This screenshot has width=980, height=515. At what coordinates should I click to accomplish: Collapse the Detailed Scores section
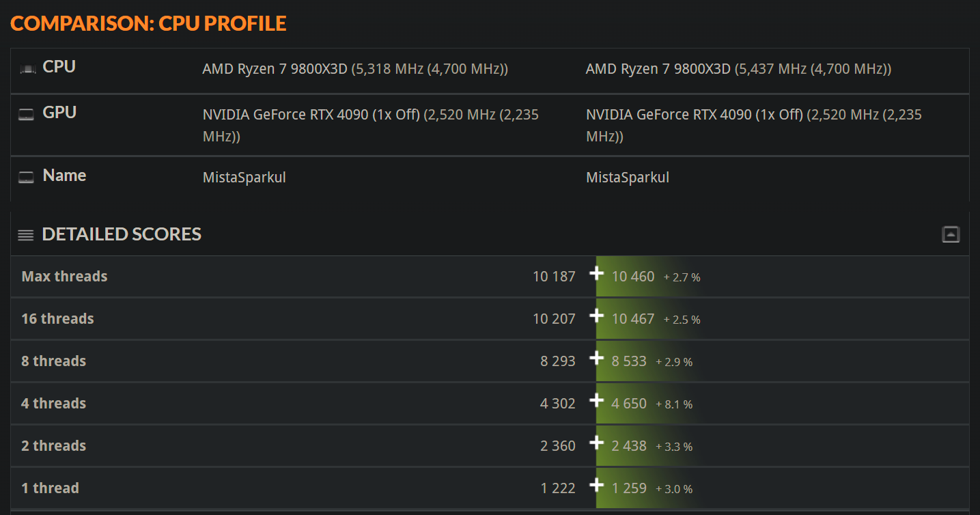pyautogui.click(x=951, y=234)
